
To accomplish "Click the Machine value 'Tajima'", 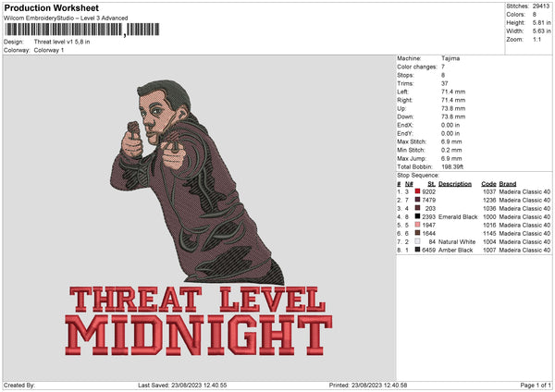I will [450, 58].
